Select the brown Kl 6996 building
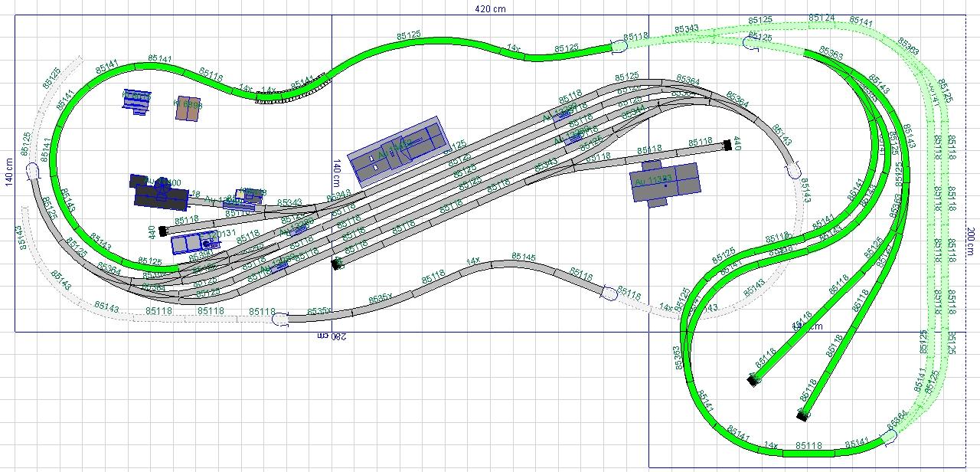This screenshot has width=980, height=472. click(188, 109)
